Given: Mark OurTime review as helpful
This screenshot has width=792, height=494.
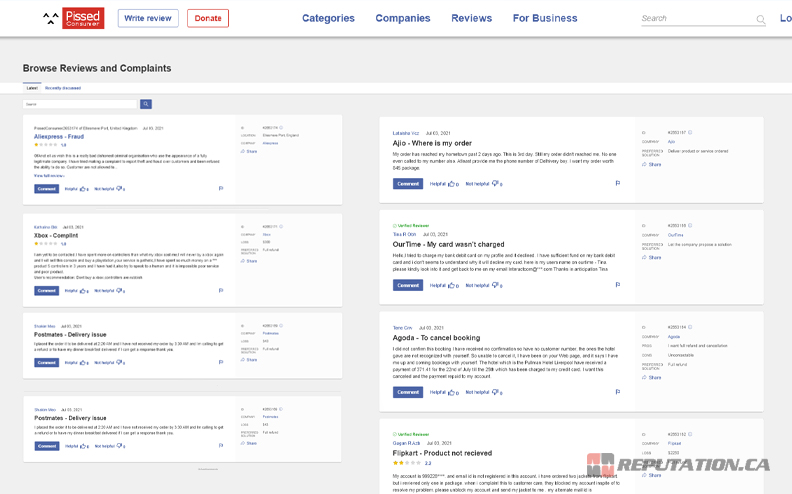Looking at the screenshot, I should tap(444, 285).
